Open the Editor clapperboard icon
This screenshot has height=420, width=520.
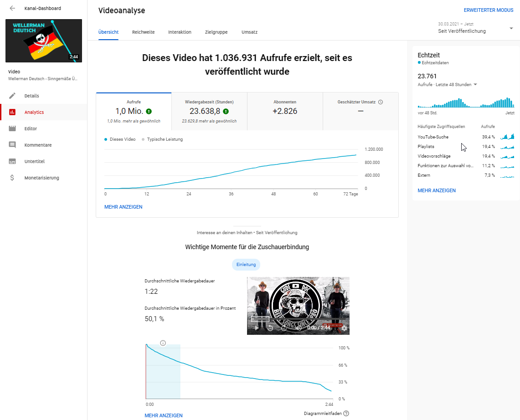coord(13,128)
